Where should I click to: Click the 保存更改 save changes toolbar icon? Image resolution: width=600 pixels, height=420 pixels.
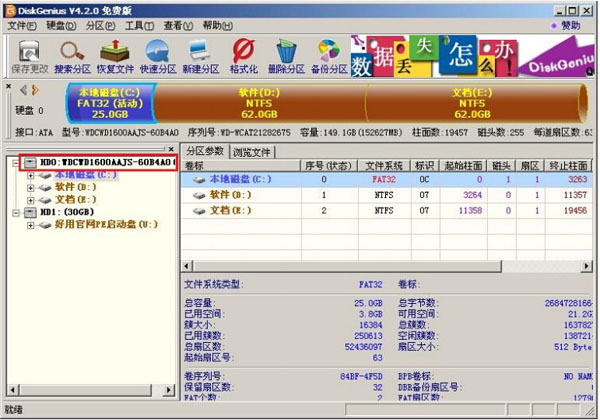[30, 57]
